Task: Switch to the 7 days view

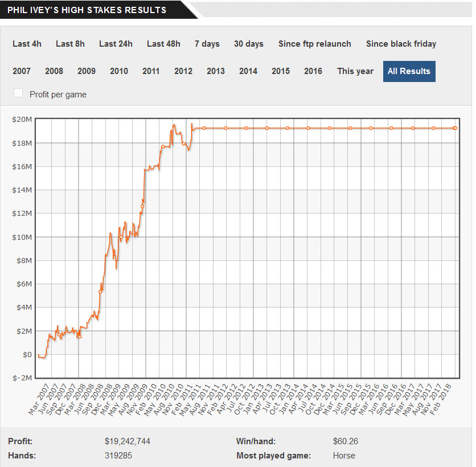Action: 207,44
